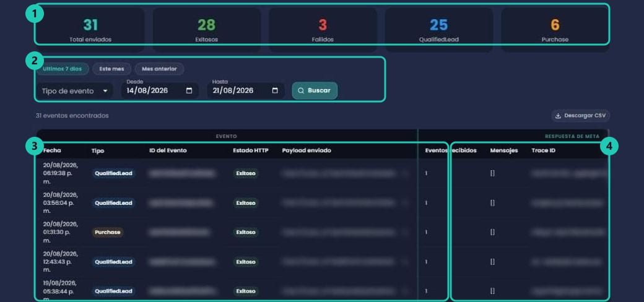Click the Total enviados card showing 31
The image size is (644, 302).
click(90, 30)
